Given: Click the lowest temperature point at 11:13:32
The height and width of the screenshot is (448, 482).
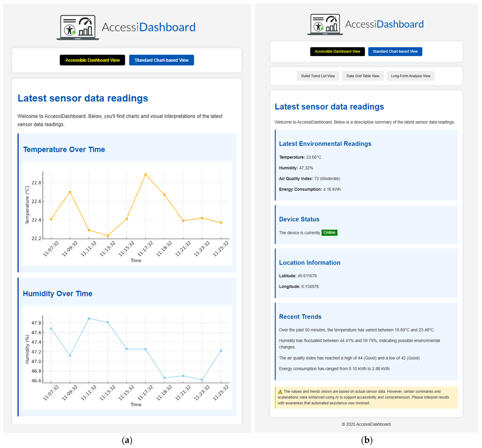Looking at the screenshot, I should (108, 236).
